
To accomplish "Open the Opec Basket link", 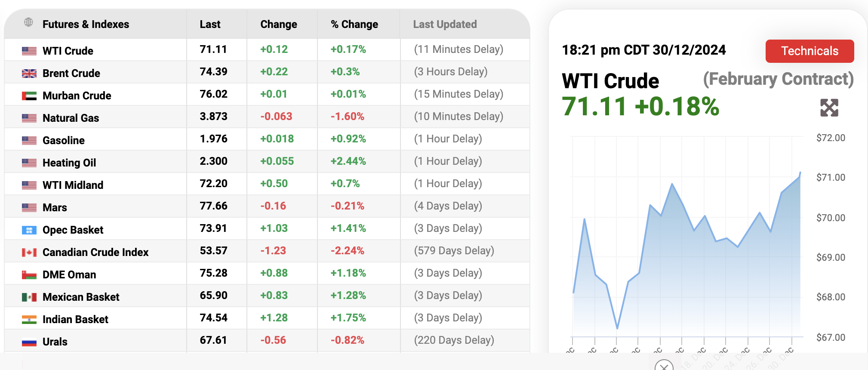I will pos(73,230).
